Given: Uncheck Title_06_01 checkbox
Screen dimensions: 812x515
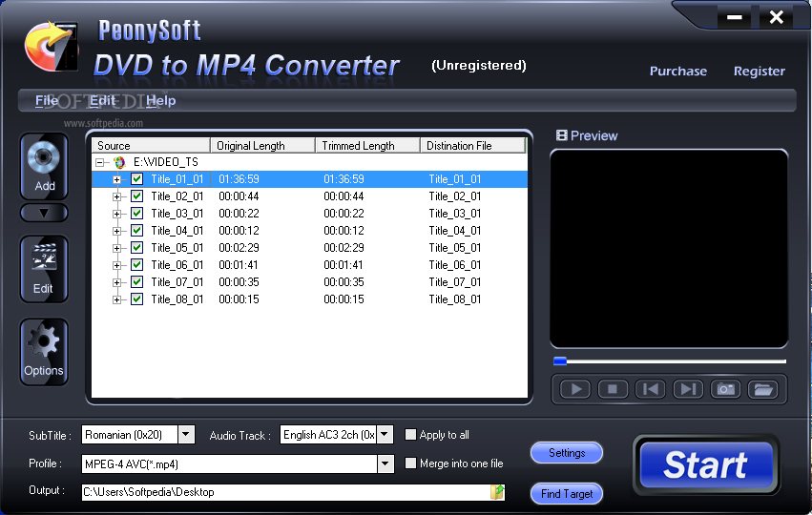Looking at the screenshot, I should pos(136,265).
